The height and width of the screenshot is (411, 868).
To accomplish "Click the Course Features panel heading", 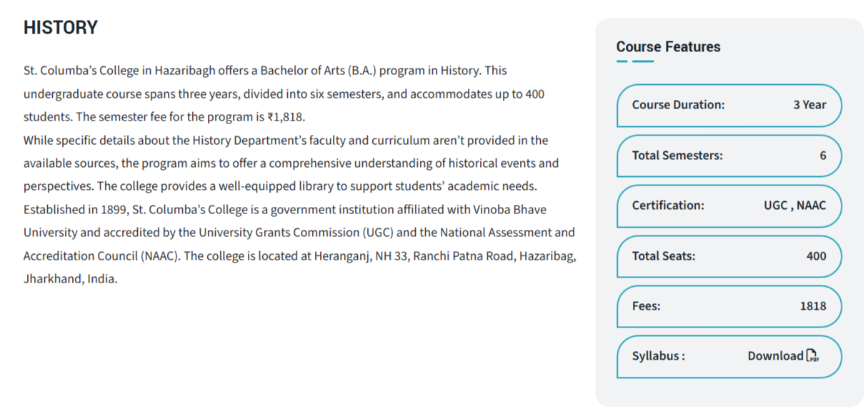I will 668,47.
